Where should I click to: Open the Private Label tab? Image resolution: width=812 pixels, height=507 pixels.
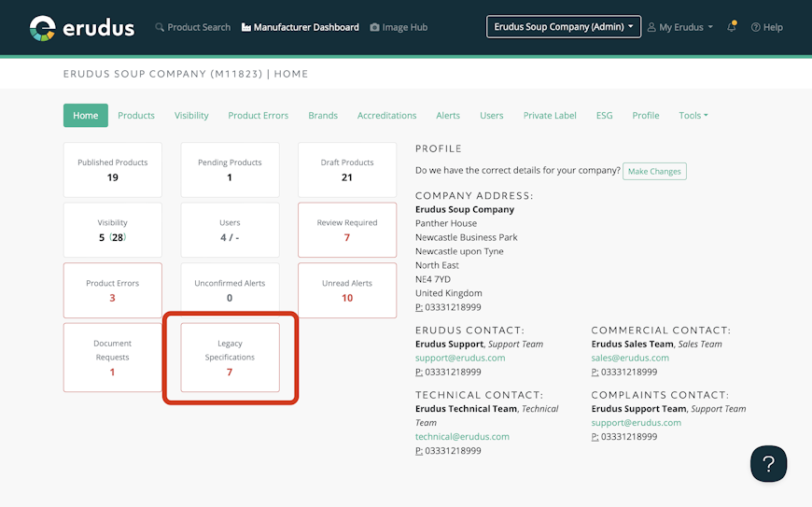550,116
